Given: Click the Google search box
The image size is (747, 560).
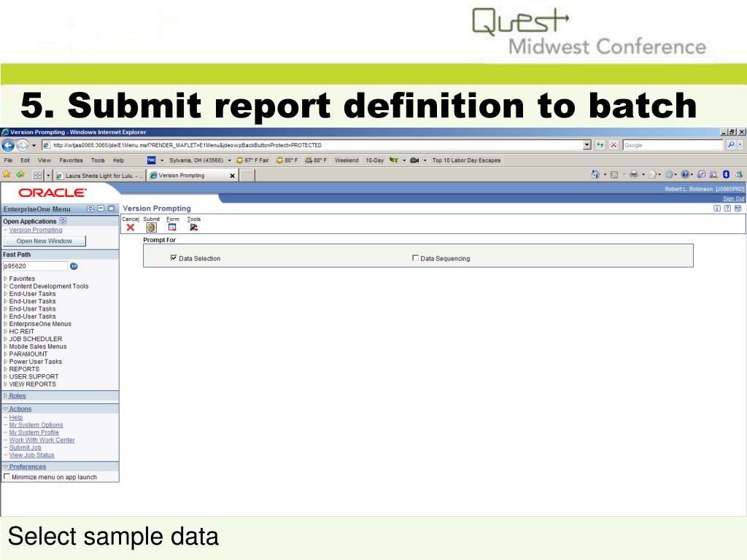Looking at the screenshot, I should click(x=673, y=145).
